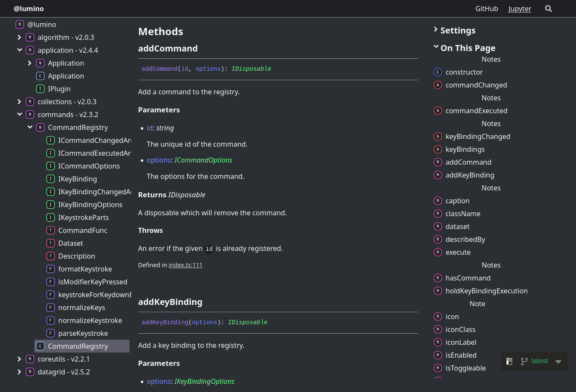Image resolution: width=576 pixels, height=392 pixels.
Task: Click the namespace icon beside CommandRegistry
Action: [40, 127]
